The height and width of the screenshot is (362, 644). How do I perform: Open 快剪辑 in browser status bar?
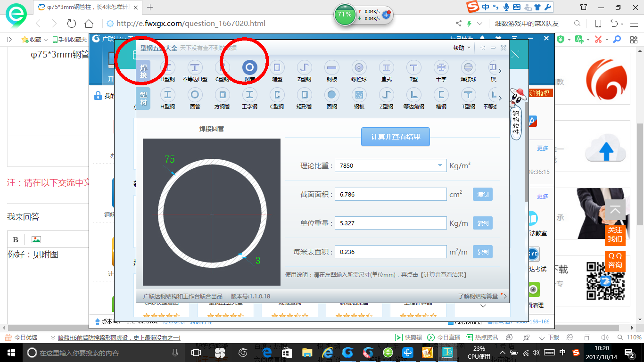[408, 337]
